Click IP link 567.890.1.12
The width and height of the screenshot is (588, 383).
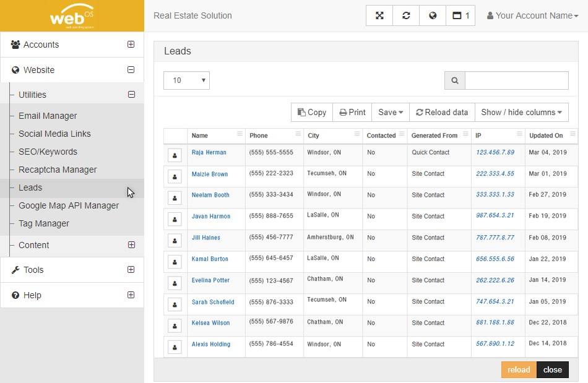point(495,344)
